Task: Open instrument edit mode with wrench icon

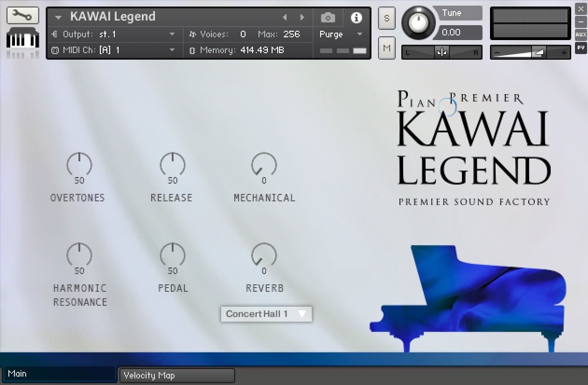Action: tap(22, 16)
